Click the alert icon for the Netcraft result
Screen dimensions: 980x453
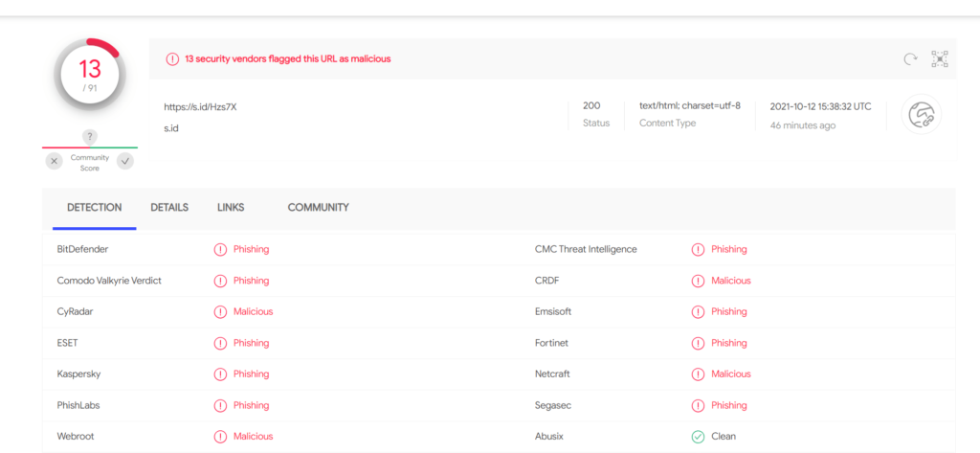tap(698, 374)
